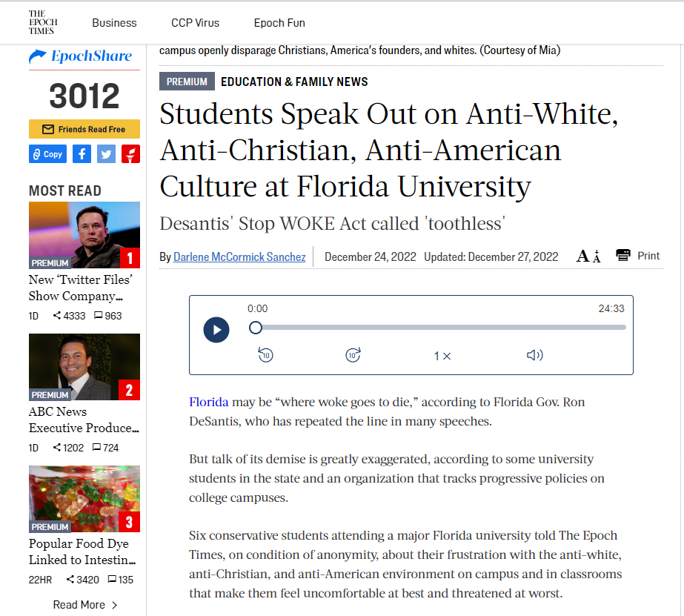Click the printer icon

(x=623, y=255)
